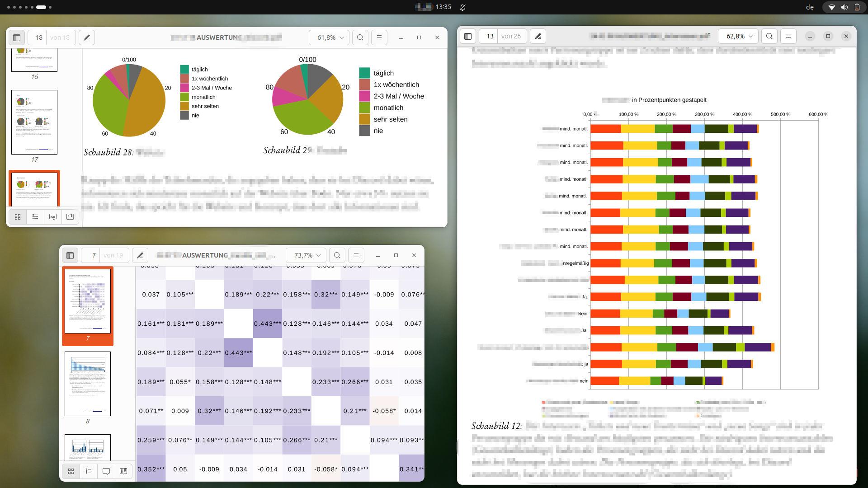This screenshot has width=868, height=488.
Task: Click search icon in right viewer window
Action: tap(769, 36)
